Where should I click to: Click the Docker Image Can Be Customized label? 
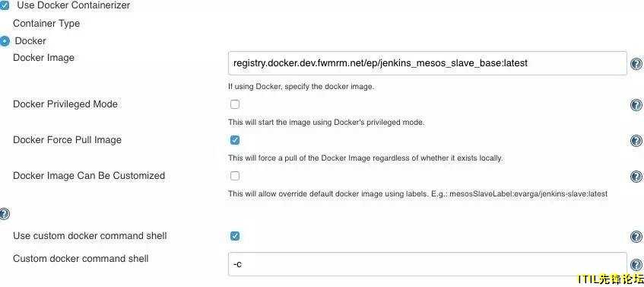(x=89, y=176)
